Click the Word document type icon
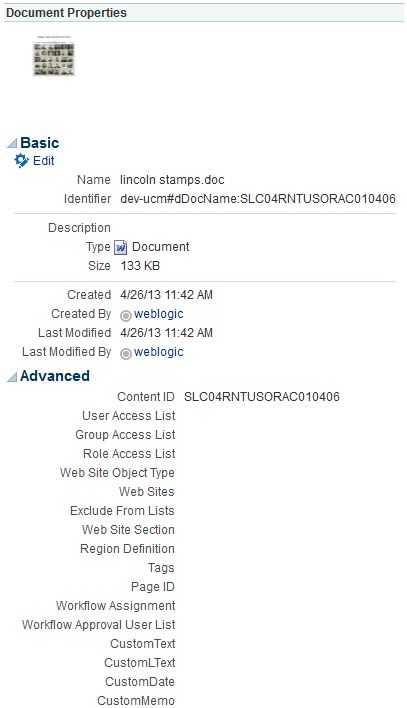 click(x=121, y=247)
